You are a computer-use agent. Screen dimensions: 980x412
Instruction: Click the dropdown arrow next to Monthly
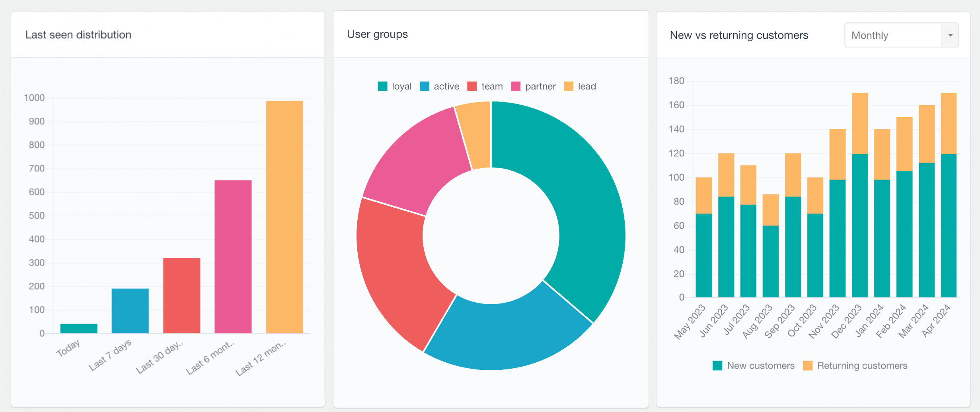coord(950,35)
